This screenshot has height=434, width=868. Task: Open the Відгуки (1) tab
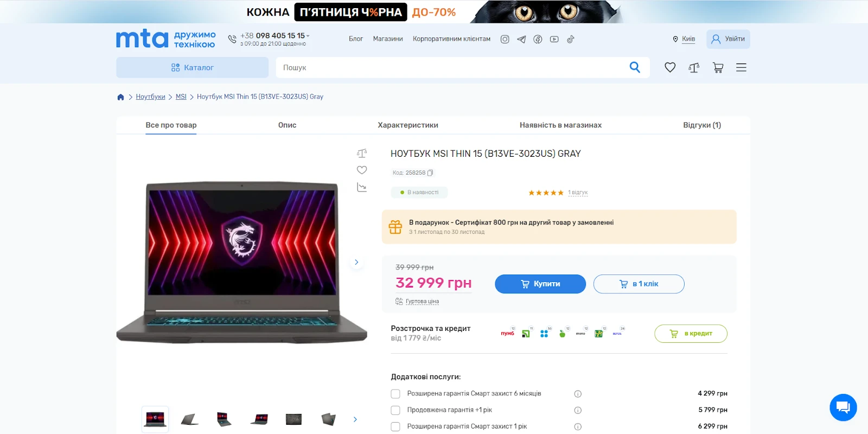pyautogui.click(x=702, y=125)
